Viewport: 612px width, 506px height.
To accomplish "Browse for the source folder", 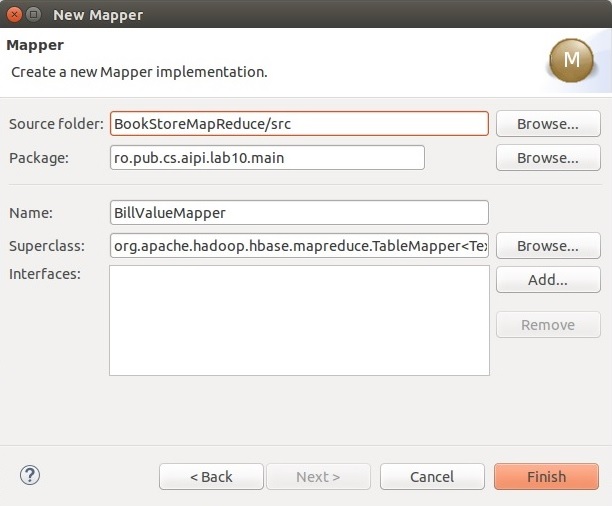I will click(548, 124).
